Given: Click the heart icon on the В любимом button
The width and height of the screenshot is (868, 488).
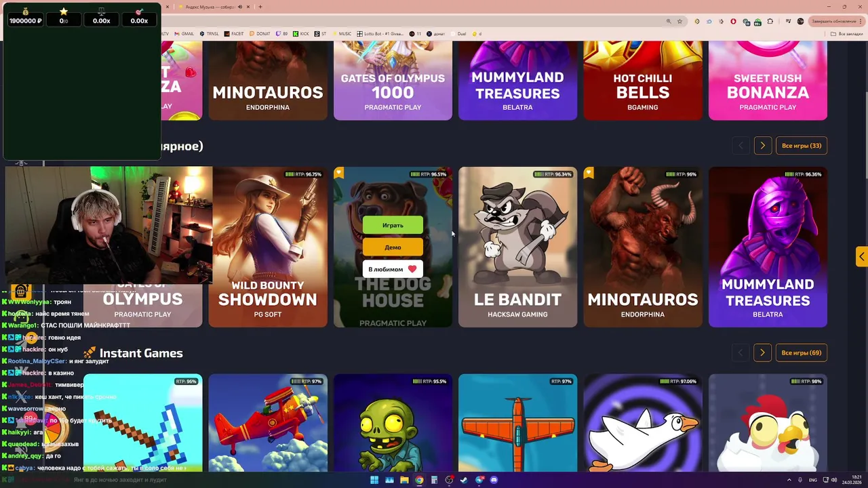Looking at the screenshot, I should pos(412,269).
